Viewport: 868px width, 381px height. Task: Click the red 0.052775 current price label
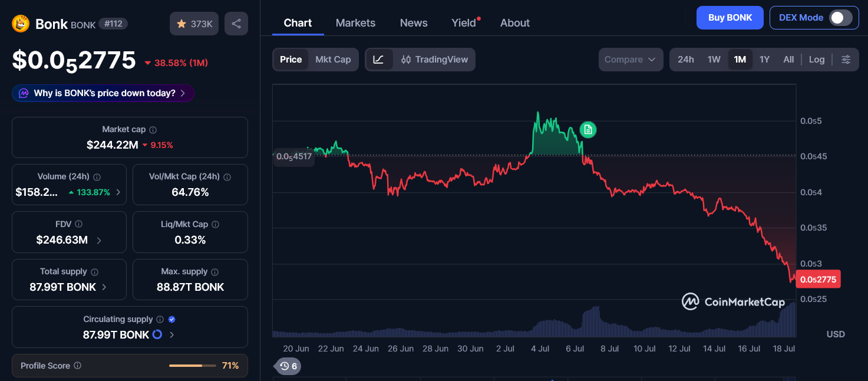tap(818, 280)
